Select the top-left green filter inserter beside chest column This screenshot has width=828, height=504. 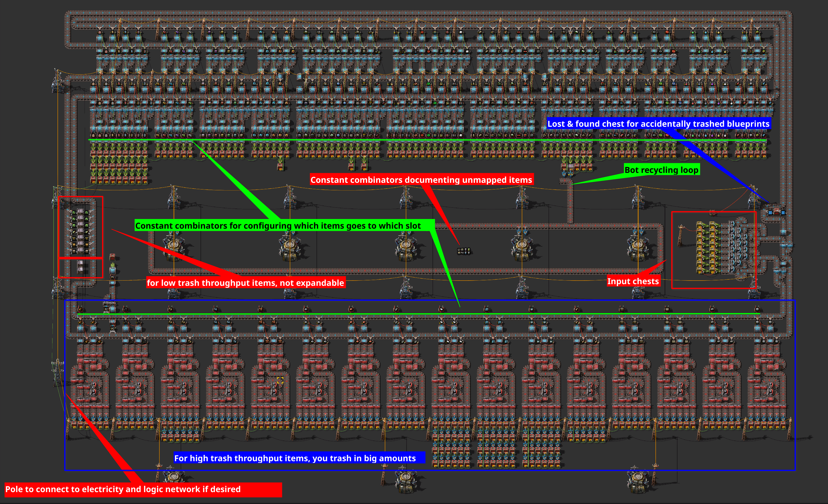click(x=73, y=212)
